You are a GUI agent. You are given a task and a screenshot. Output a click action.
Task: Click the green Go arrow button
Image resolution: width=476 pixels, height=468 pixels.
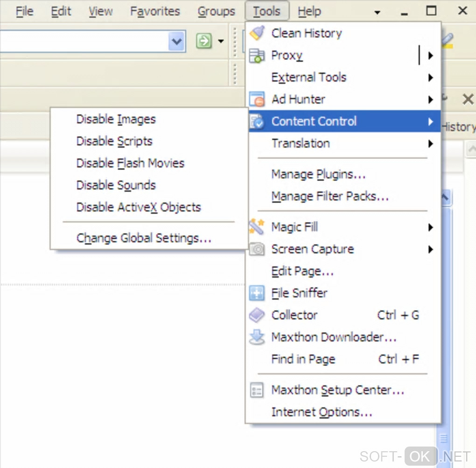(204, 41)
